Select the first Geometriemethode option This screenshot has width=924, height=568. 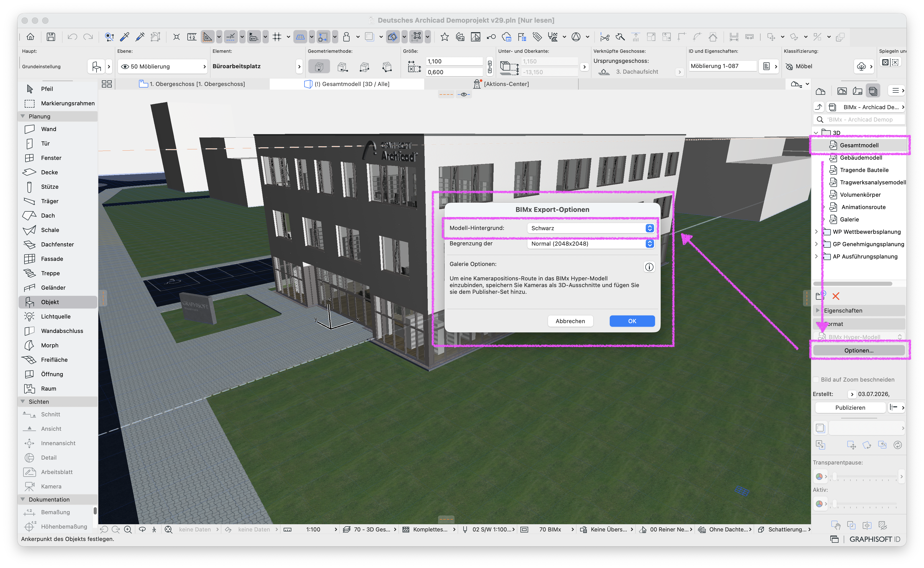319,67
